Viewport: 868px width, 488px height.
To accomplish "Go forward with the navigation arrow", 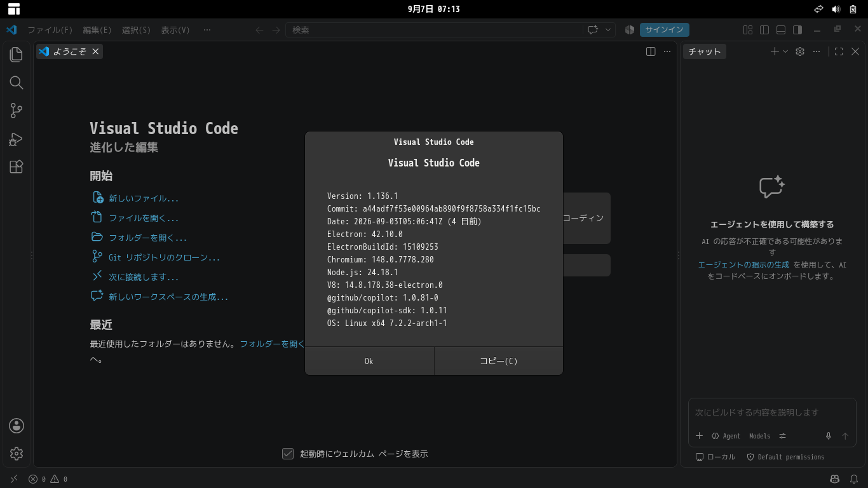I will [276, 30].
